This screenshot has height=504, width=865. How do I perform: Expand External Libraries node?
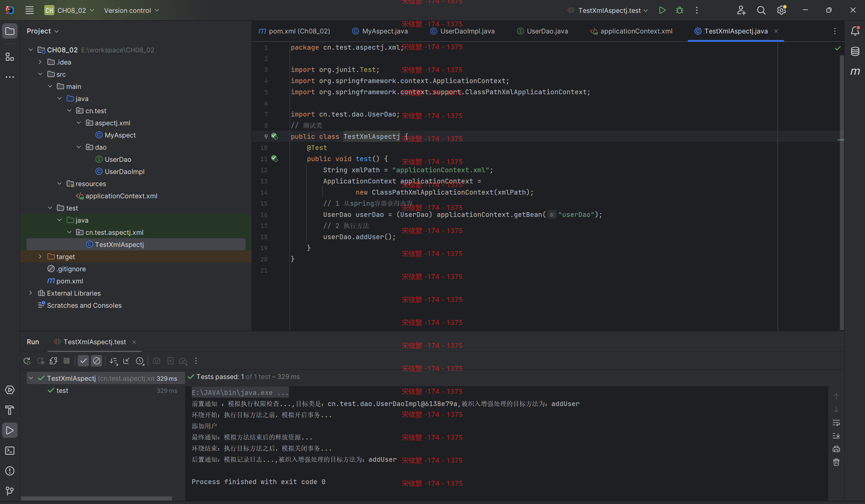coord(30,293)
